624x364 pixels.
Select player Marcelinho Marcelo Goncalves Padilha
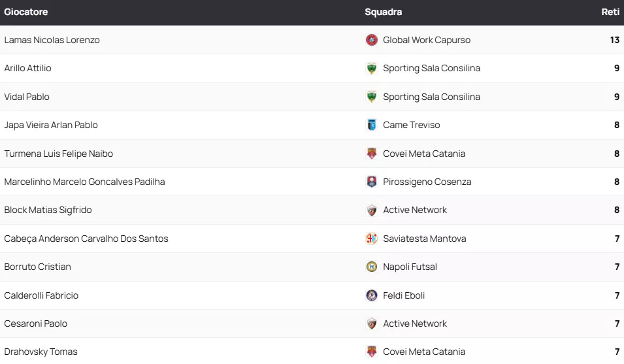[84, 182]
